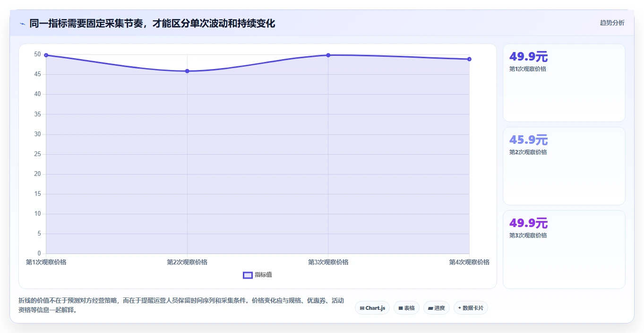Click the y-axis label 50

[x=38, y=54]
